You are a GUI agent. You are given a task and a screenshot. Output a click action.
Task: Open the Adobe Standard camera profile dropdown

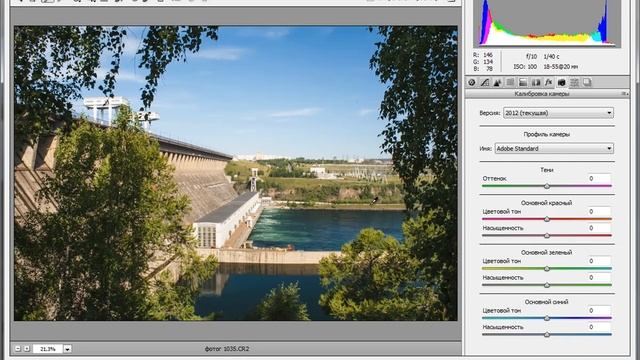(x=554, y=149)
